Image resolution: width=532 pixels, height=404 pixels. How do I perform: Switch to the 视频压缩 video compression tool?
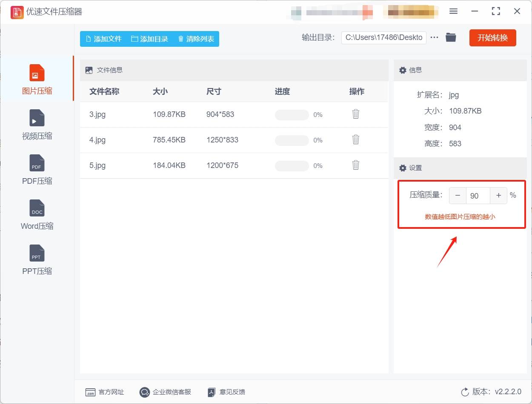[37, 125]
